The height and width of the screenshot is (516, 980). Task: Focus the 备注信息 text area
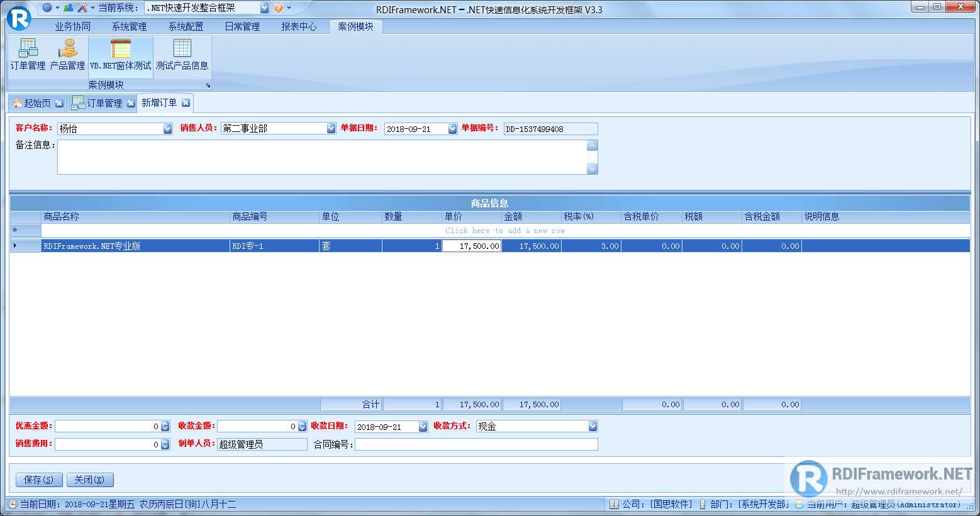[322, 157]
